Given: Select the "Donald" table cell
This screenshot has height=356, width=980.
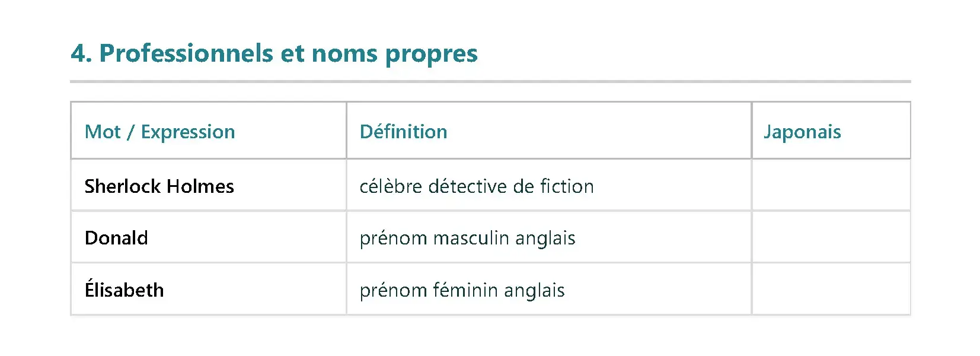Looking at the screenshot, I should point(116,238).
